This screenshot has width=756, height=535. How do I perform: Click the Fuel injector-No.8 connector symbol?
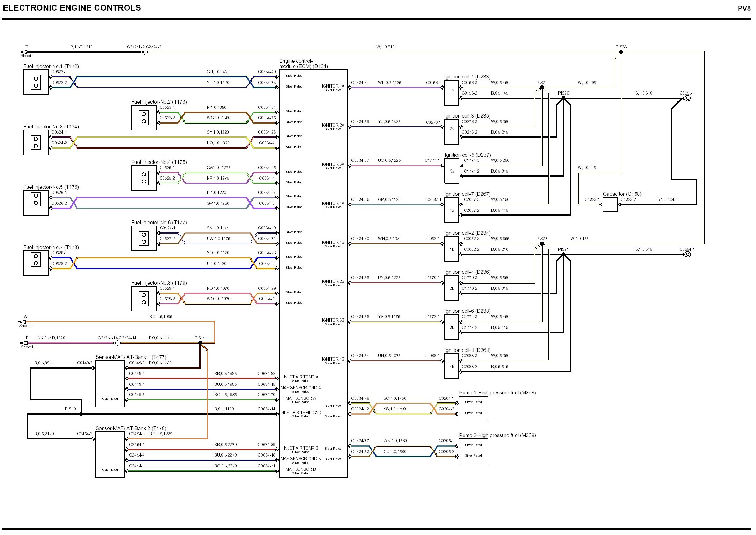[x=143, y=299]
